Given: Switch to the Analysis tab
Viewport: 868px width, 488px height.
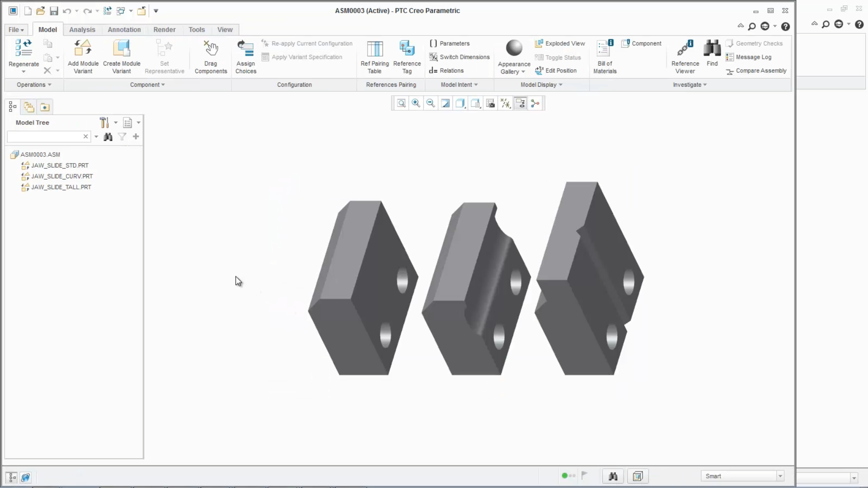Looking at the screenshot, I should click(82, 30).
